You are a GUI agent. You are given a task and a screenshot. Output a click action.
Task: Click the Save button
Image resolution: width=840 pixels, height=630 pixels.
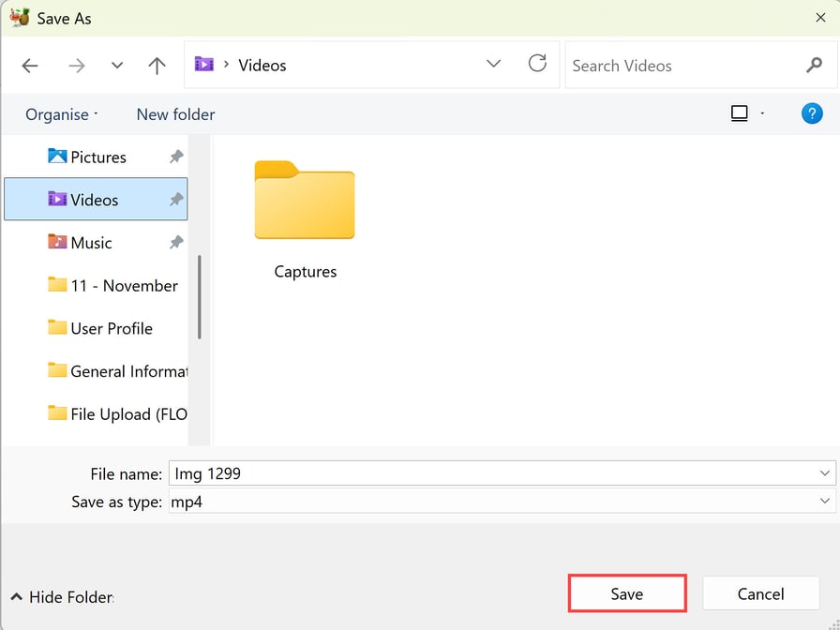(x=627, y=593)
